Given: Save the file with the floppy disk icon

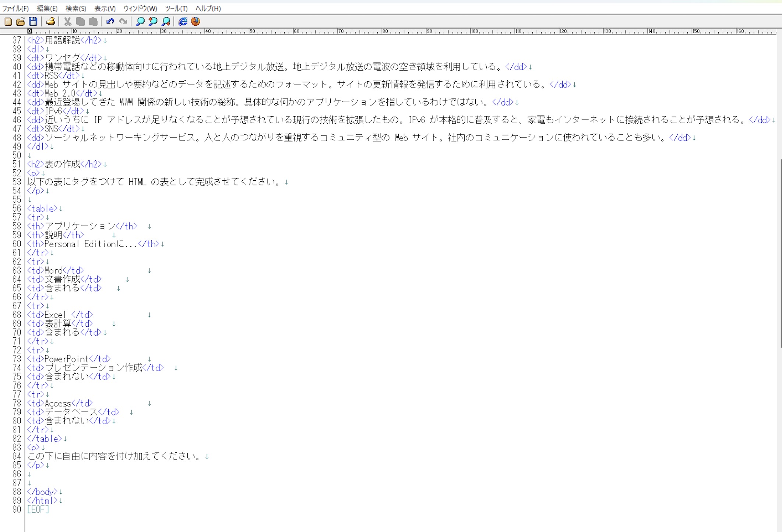Looking at the screenshot, I should click(33, 21).
